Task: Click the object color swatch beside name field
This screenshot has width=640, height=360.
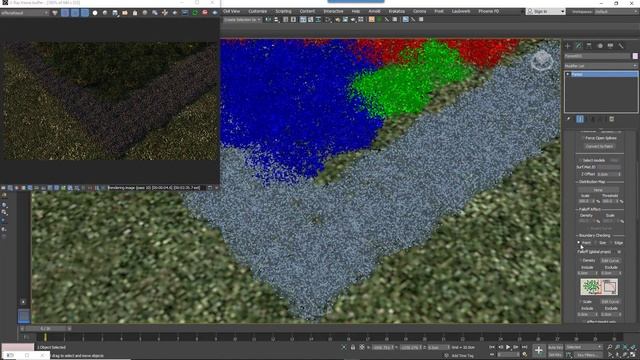Action: pyautogui.click(x=635, y=56)
